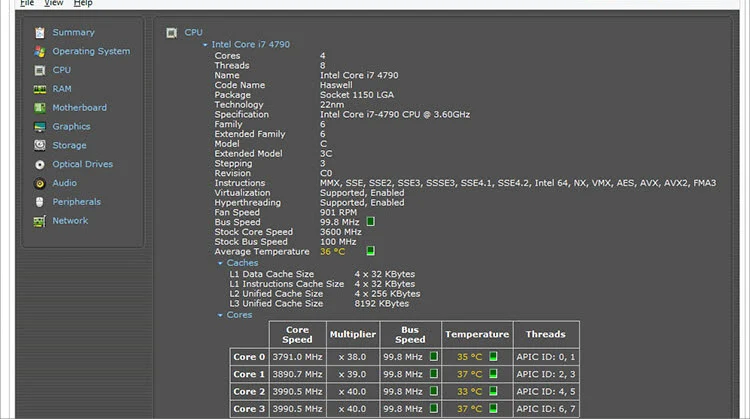Open the File menu
Screen dimensions: 750x419
(x=27, y=3)
